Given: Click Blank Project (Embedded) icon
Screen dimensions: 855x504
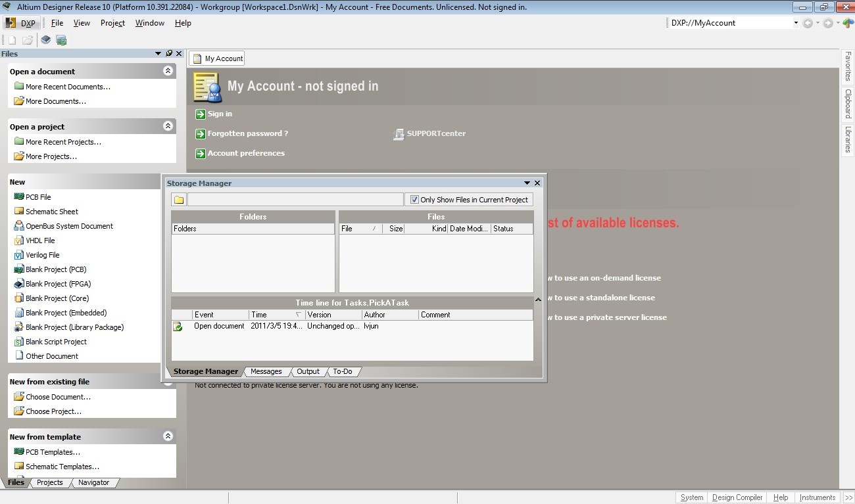Looking at the screenshot, I should pos(19,312).
